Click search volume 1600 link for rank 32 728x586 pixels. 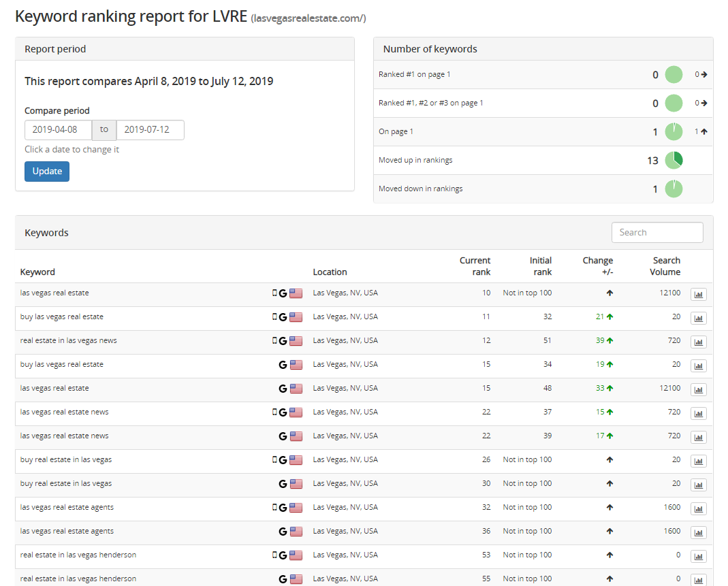(x=671, y=508)
